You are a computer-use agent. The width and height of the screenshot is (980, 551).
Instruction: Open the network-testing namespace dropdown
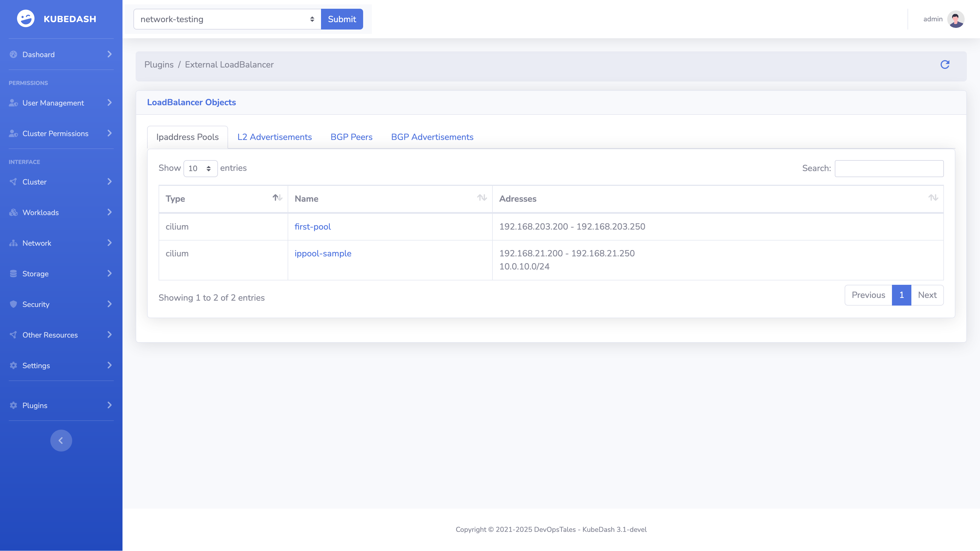227,19
